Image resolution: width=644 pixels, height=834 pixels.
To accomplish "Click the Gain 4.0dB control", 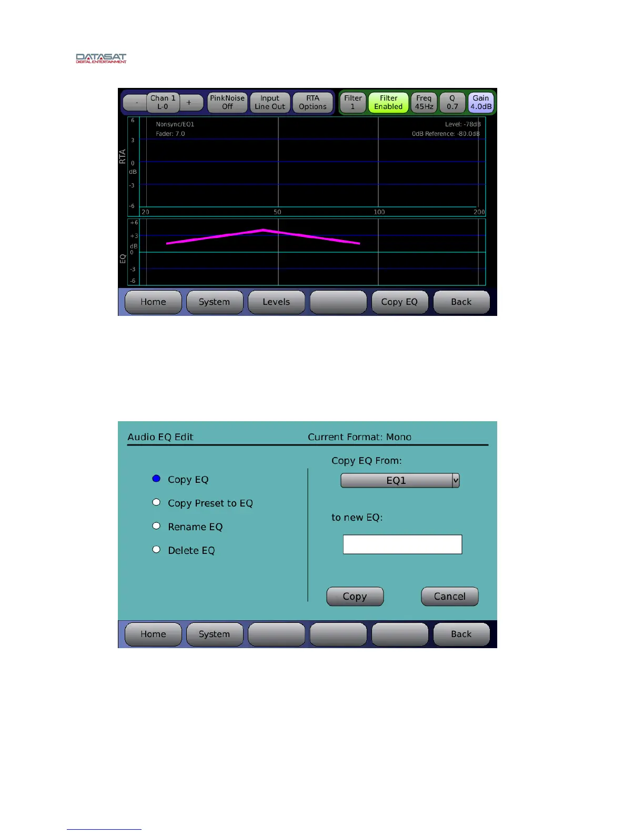I will (481, 102).
